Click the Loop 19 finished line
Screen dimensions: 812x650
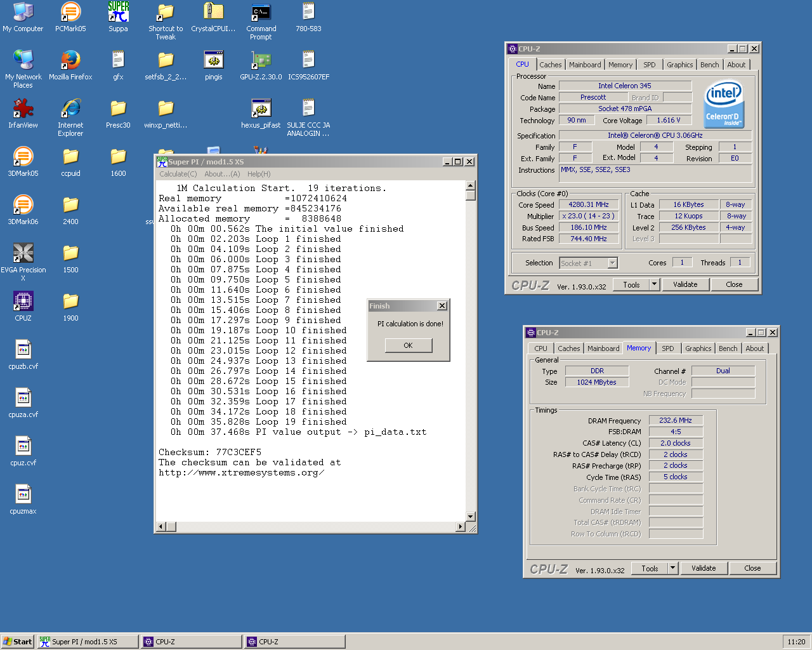259,422
